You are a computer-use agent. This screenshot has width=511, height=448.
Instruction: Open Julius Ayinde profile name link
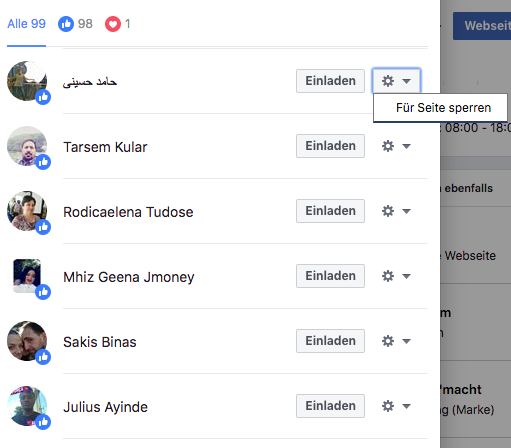(x=105, y=407)
